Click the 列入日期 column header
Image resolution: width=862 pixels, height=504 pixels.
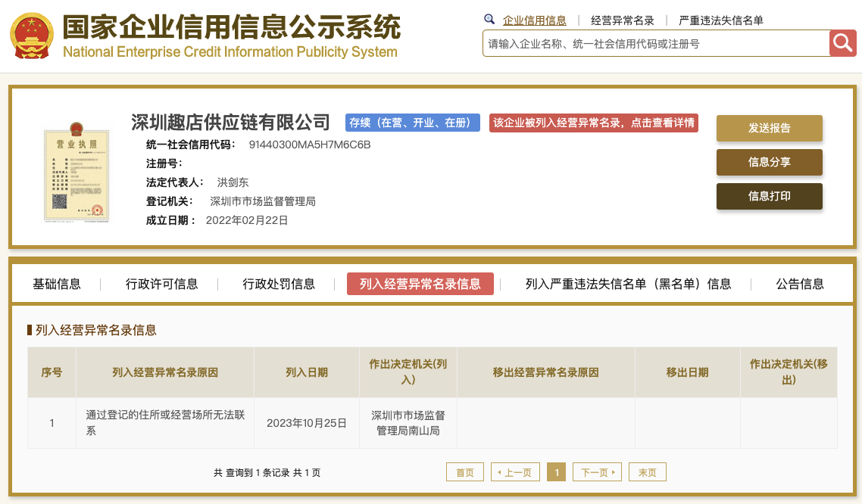(307, 372)
